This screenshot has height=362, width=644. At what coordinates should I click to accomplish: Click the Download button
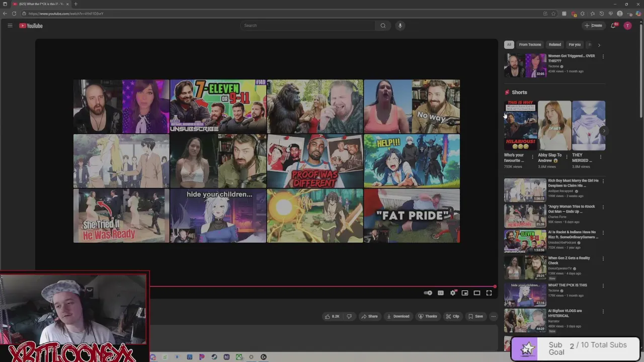pos(398,316)
